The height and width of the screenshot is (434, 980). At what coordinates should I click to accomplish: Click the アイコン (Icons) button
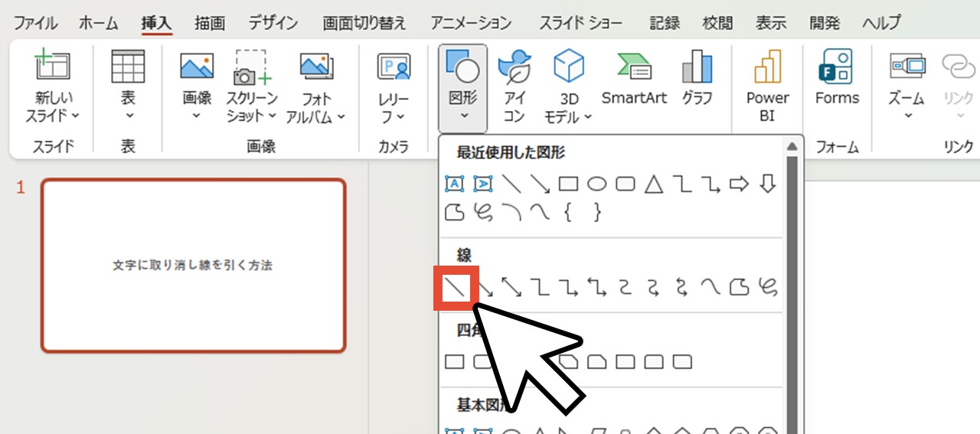click(x=514, y=86)
